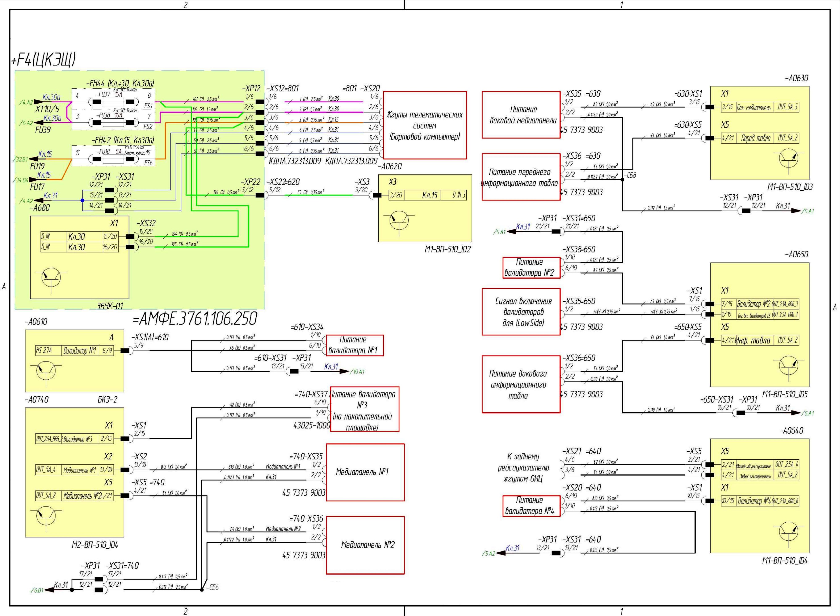Select the ЭБУК-01 block name

coord(110,306)
